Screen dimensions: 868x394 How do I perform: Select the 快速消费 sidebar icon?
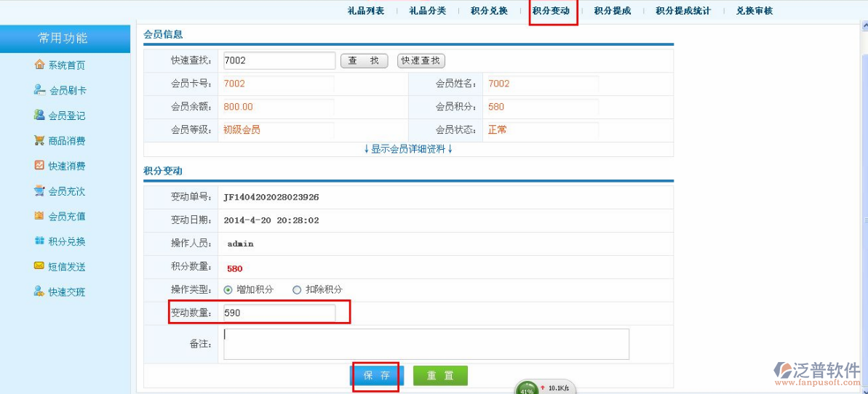39,166
